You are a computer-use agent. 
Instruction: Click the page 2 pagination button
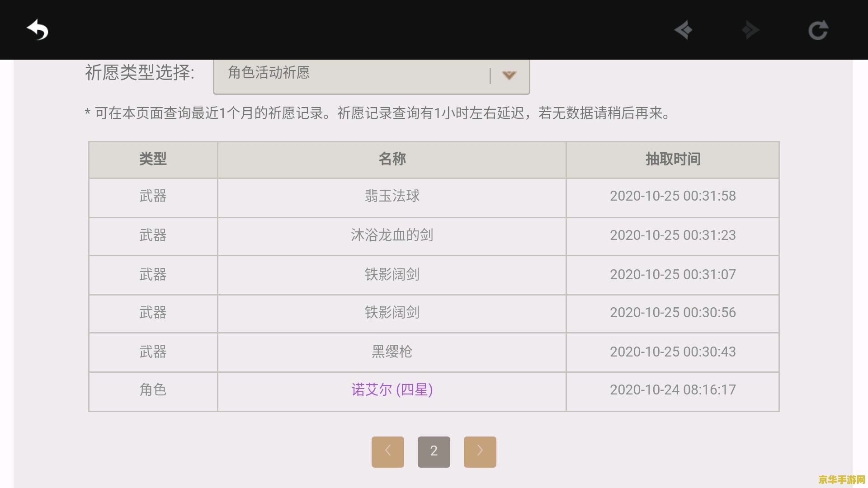tap(434, 451)
